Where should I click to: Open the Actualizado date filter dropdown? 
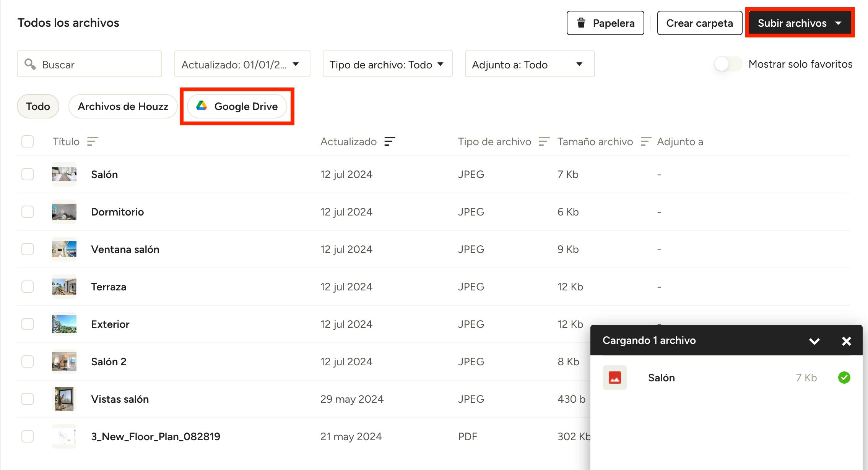click(242, 64)
